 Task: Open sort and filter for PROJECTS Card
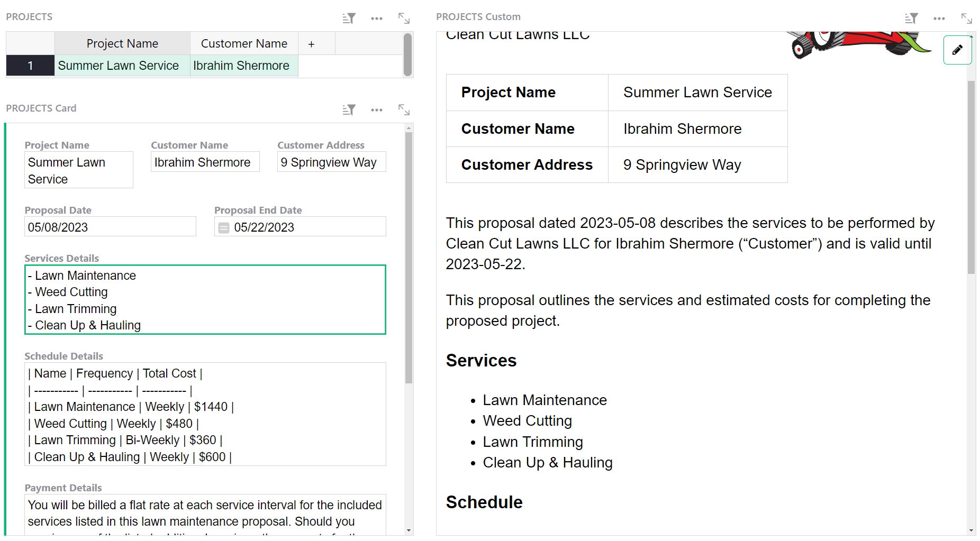tap(349, 110)
